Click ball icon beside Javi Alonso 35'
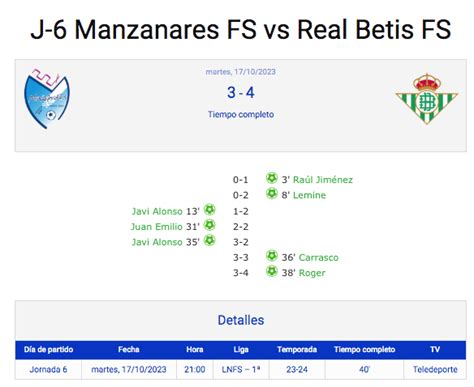The width and height of the screenshot is (474, 387). [x=210, y=240]
